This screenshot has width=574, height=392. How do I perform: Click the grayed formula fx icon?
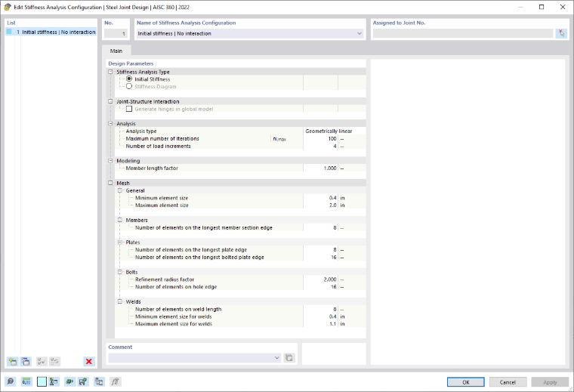[x=115, y=381]
